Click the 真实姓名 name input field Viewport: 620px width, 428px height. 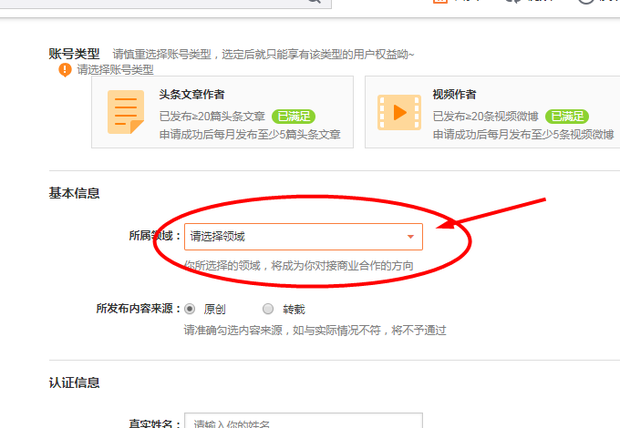pyautogui.click(x=303, y=420)
